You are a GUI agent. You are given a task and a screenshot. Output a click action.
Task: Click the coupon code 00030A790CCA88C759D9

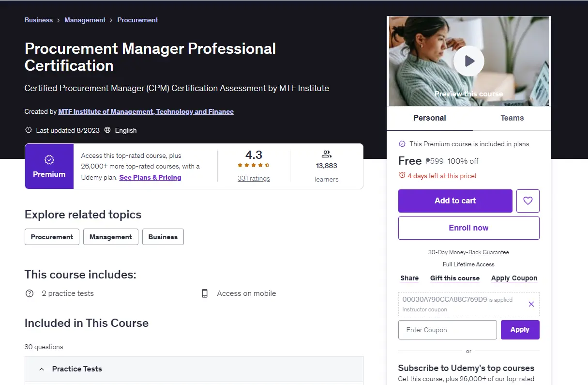(444, 299)
